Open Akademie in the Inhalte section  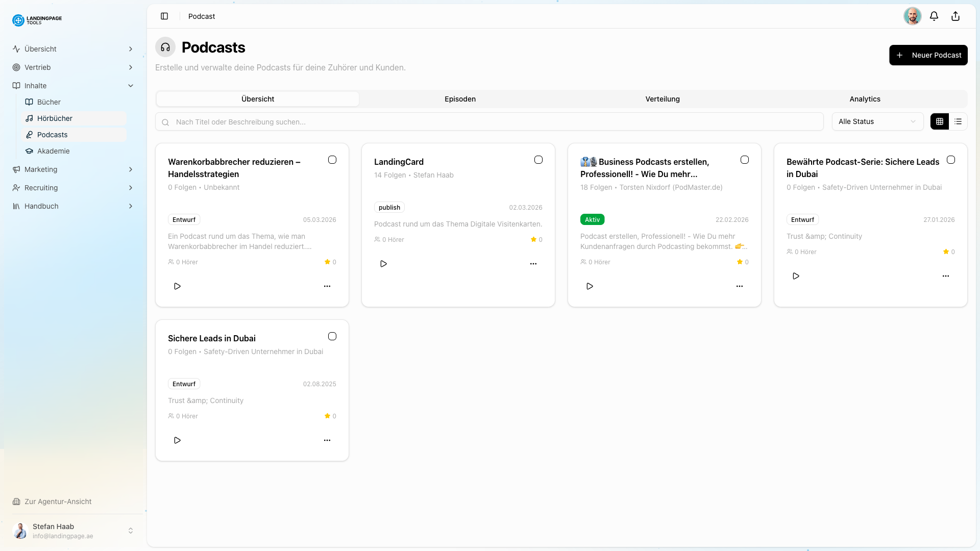pos(53,151)
